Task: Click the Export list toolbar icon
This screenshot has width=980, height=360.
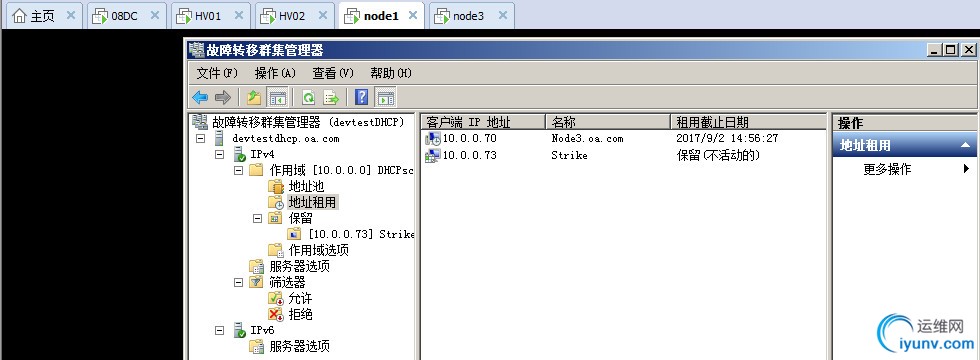Action: pos(331,98)
